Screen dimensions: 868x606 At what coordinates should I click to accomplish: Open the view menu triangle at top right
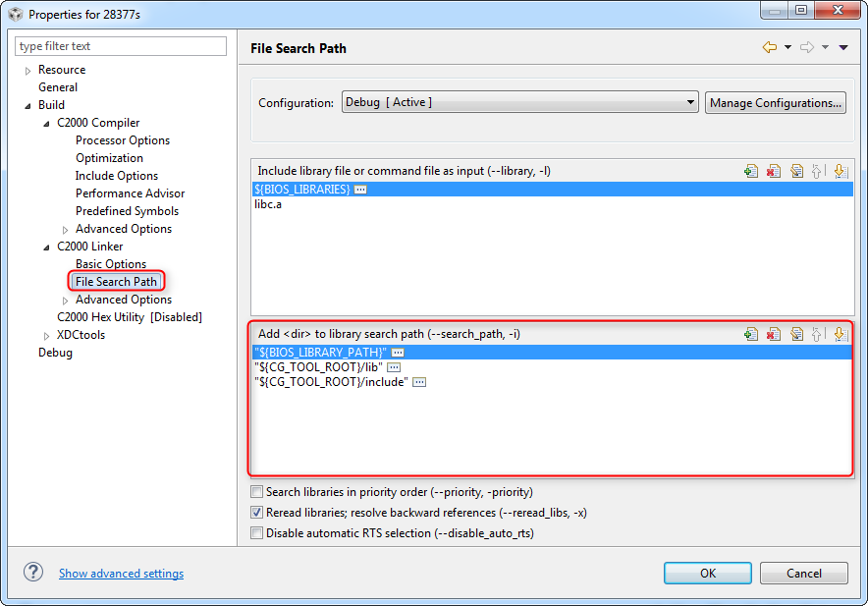tap(843, 48)
